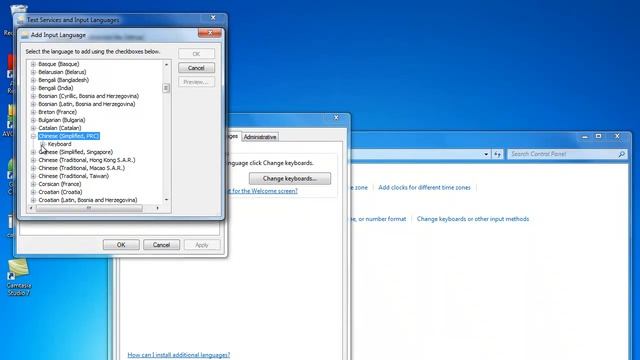This screenshot has width=640, height=360.
Task: Click the language list scroll up arrow
Action: (166, 64)
